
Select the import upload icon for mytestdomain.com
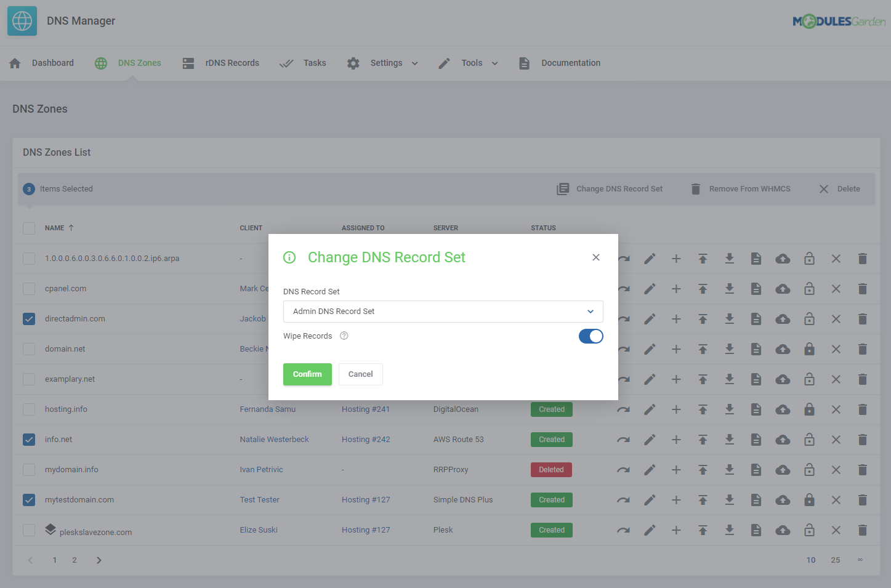click(703, 499)
